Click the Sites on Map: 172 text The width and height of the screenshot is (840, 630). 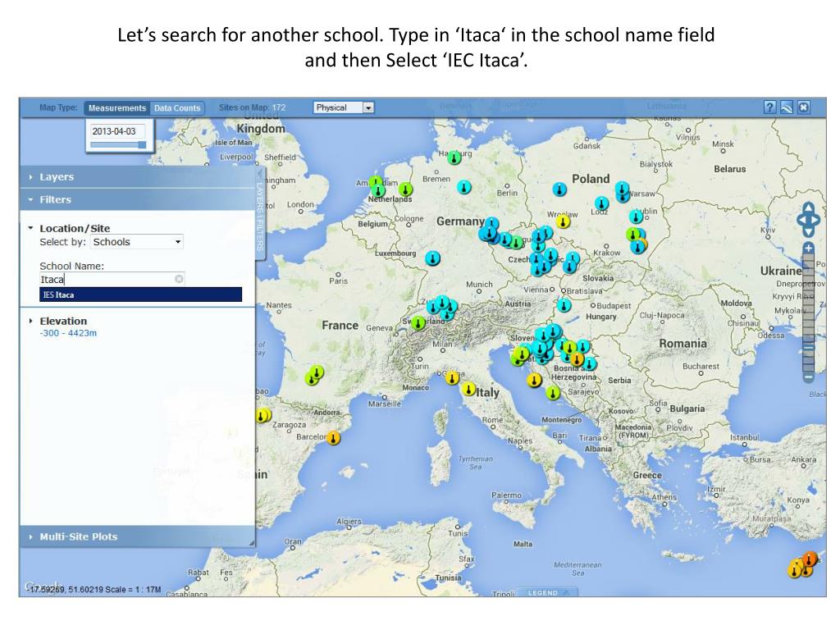[x=252, y=107]
